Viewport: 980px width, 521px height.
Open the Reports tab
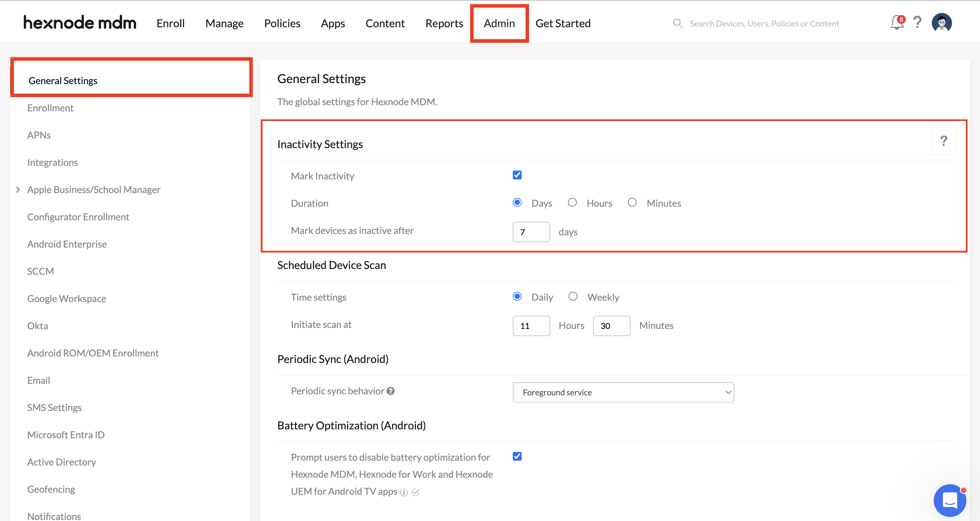tap(444, 23)
